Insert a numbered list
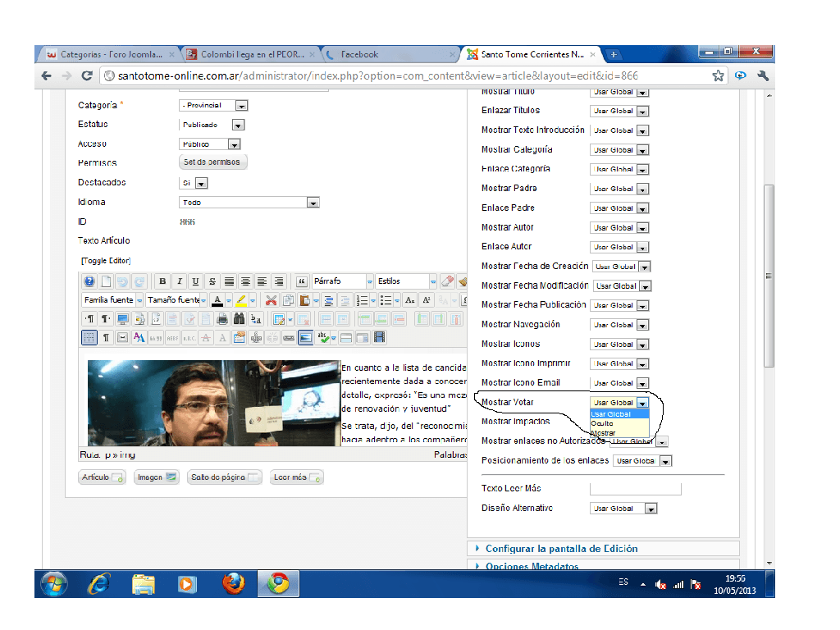The image size is (840, 630). [x=362, y=300]
